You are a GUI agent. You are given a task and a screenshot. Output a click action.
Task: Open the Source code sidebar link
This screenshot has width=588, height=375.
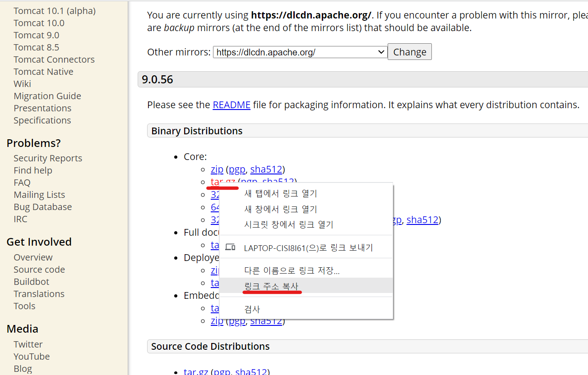point(39,270)
